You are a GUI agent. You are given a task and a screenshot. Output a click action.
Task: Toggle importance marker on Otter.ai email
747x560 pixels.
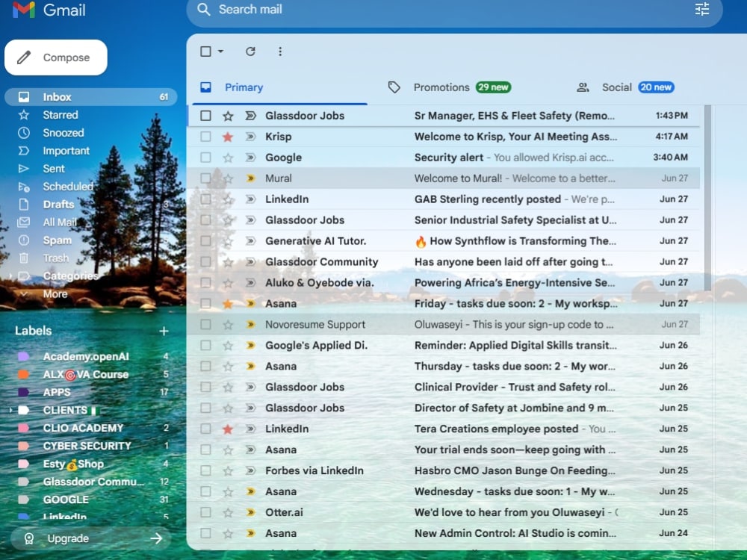[250, 512]
